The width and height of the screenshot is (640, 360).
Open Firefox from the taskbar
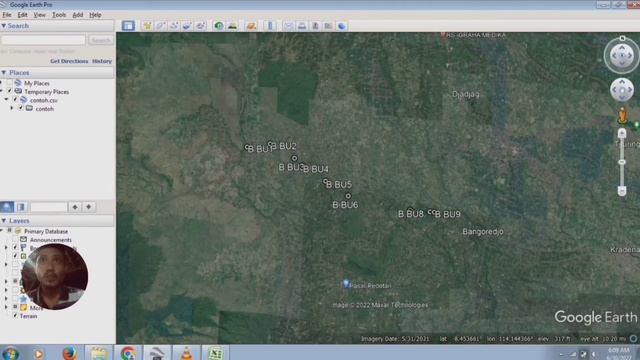[69, 353]
